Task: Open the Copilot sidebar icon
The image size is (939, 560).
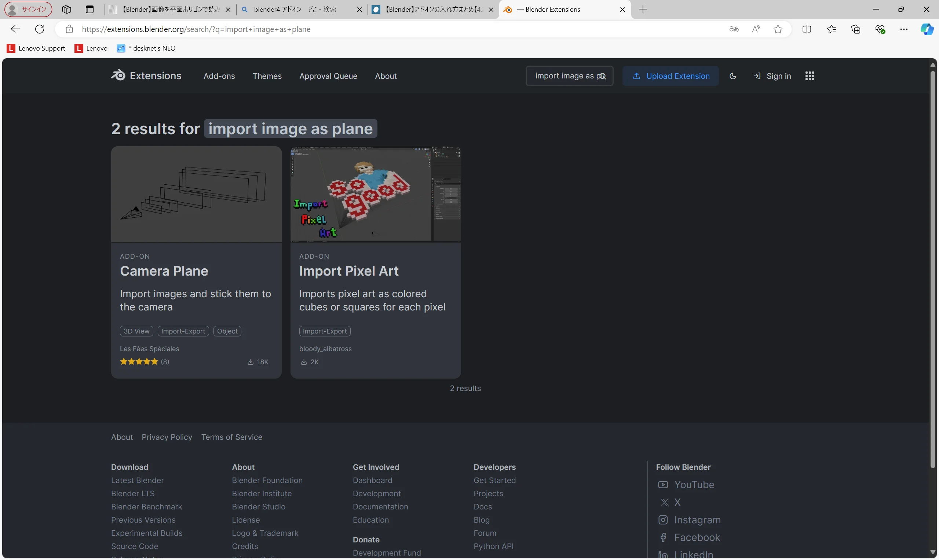Action: click(x=927, y=29)
